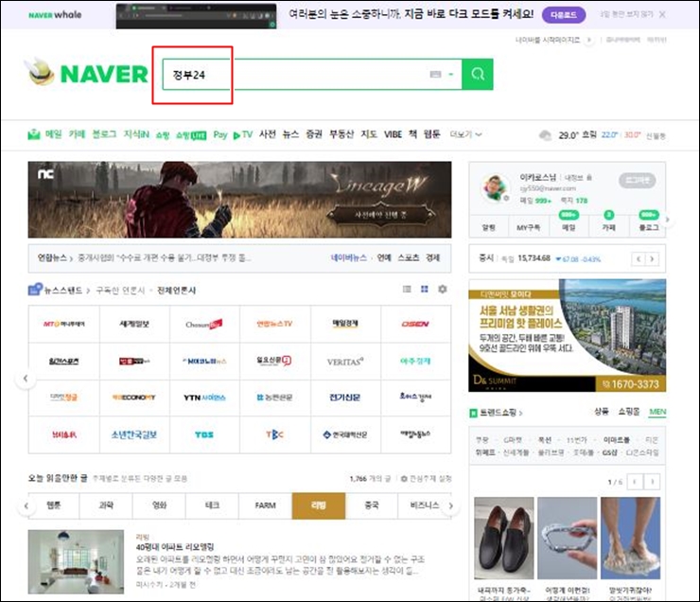
Task: Select the MEN tab in trend shopping
Action: (657, 412)
